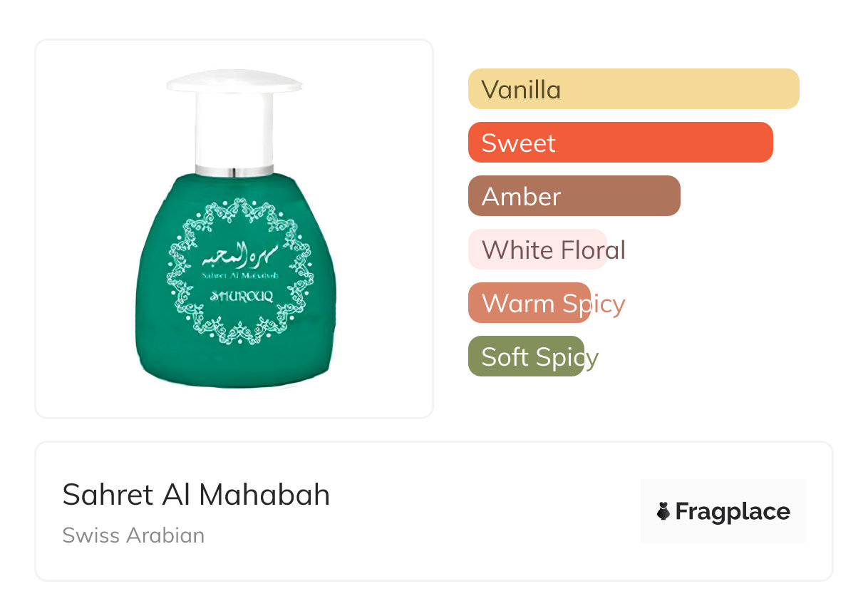
Task: Select the Sweet accord bar
Action: click(x=620, y=143)
